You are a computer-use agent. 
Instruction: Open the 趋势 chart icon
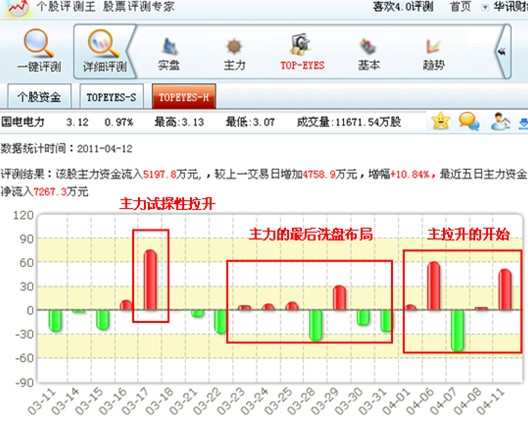pyautogui.click(x=433, y=46)
